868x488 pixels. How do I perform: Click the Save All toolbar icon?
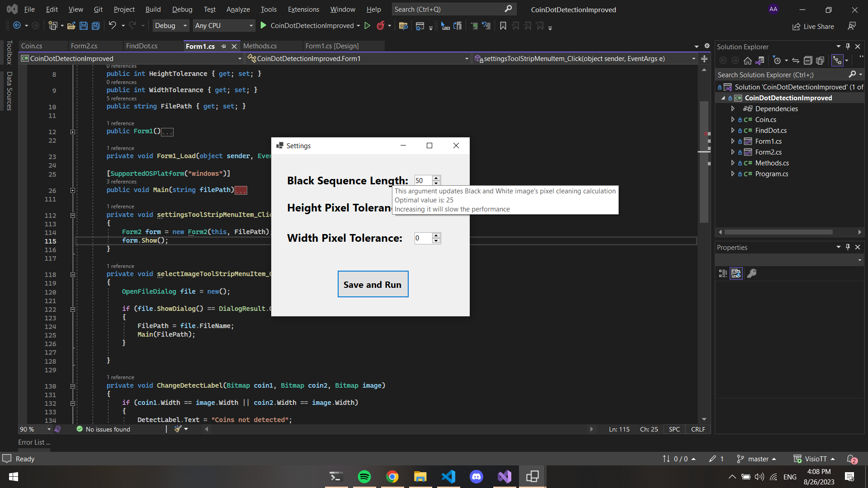[95, 26]
